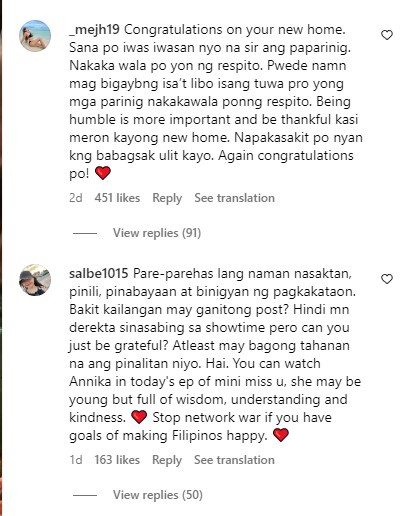Like the comment by _mejh19
The image size is (402, 516).
[387, 35]
